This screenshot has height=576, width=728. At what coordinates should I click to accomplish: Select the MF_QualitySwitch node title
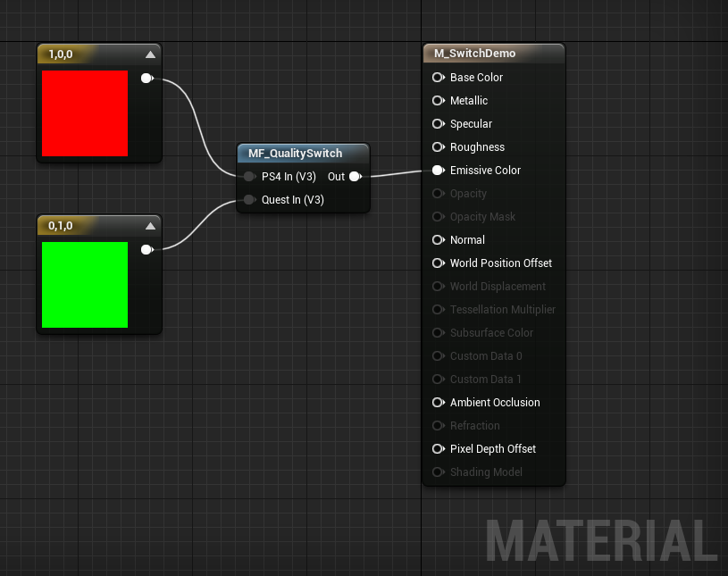pyautogui.click(x=296, y=154)
